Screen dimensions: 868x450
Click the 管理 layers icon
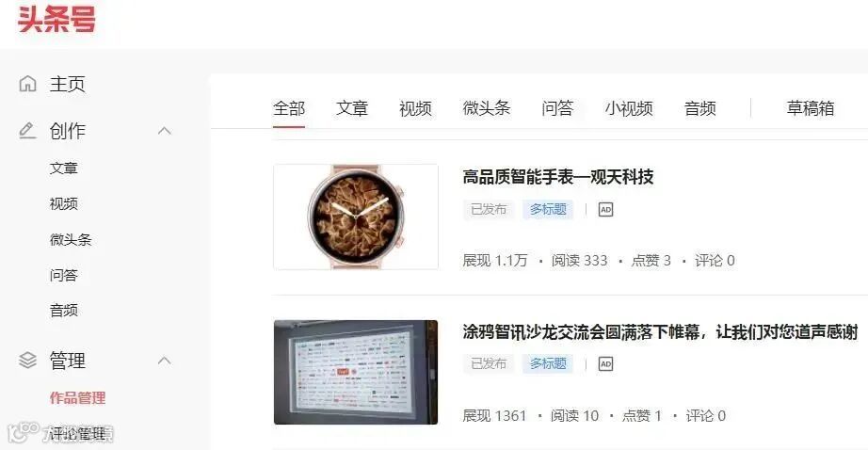tap(27, 361)
